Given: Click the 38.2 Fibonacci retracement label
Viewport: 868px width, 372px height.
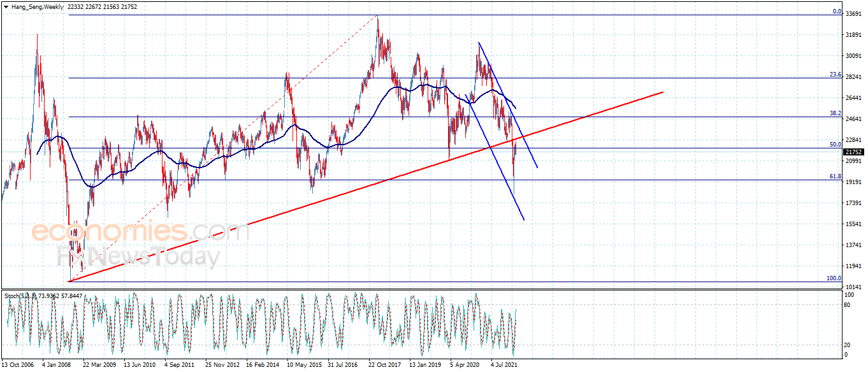Looking at the screenshot, I should (835, 113).
